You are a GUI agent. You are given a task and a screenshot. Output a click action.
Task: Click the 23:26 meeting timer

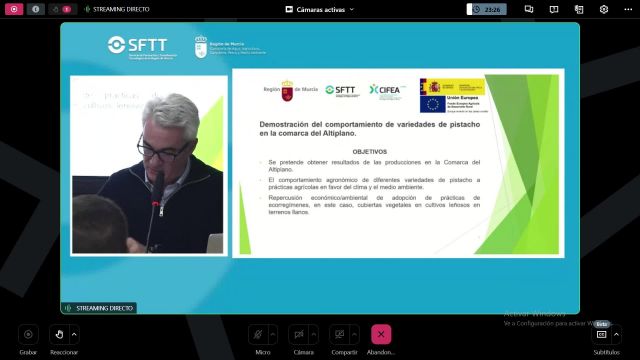(x=487, y=9)
